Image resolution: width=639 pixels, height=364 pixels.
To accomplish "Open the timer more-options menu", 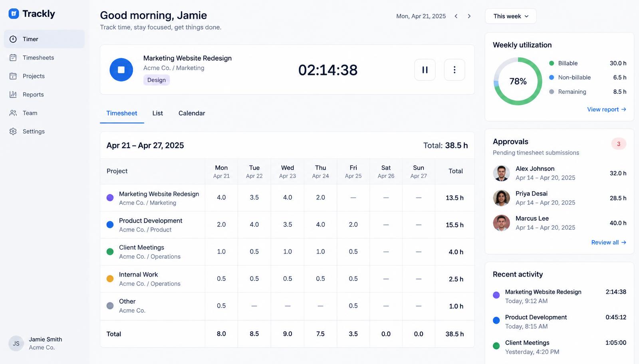I will 454,70.
